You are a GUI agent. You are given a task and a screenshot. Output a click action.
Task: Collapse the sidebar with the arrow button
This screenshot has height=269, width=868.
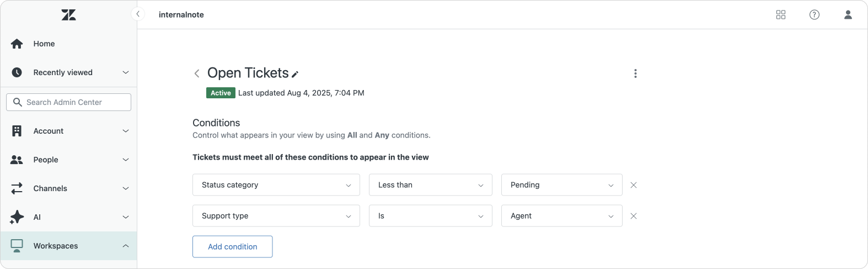click(138, 14)
